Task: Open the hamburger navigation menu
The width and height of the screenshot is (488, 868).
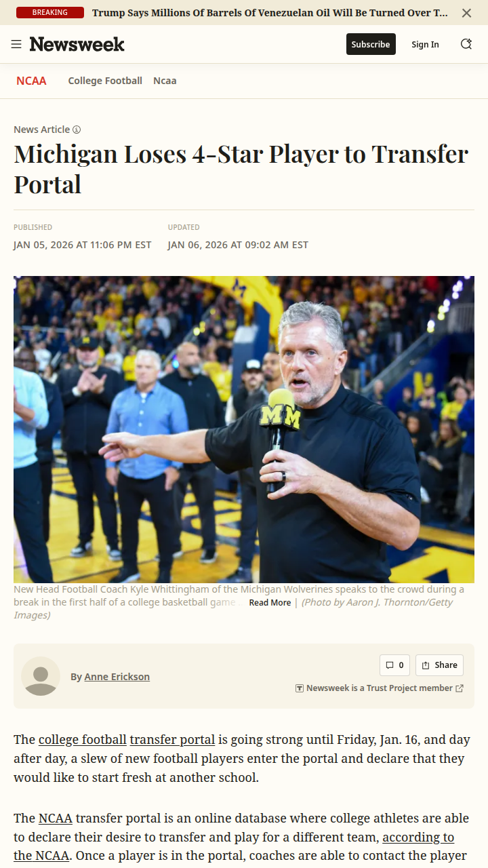Action: tap(16, 44)
